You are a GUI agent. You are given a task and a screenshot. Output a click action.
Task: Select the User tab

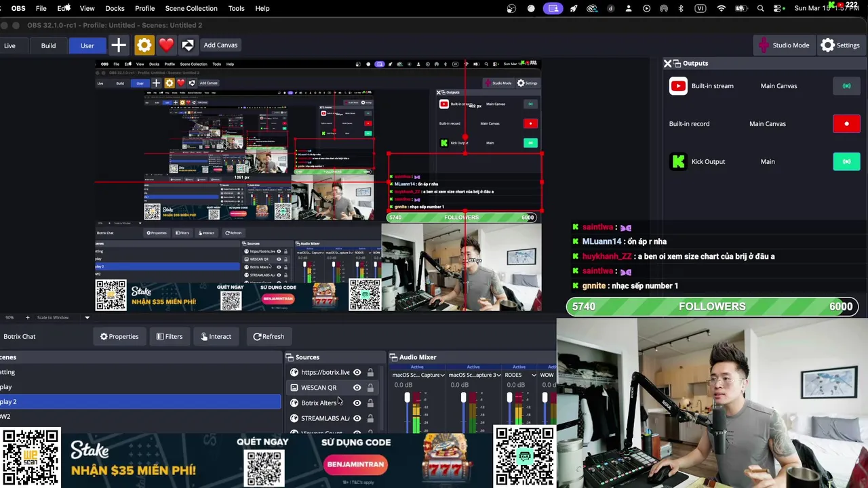pyautogui.click(x=87, y=45)
